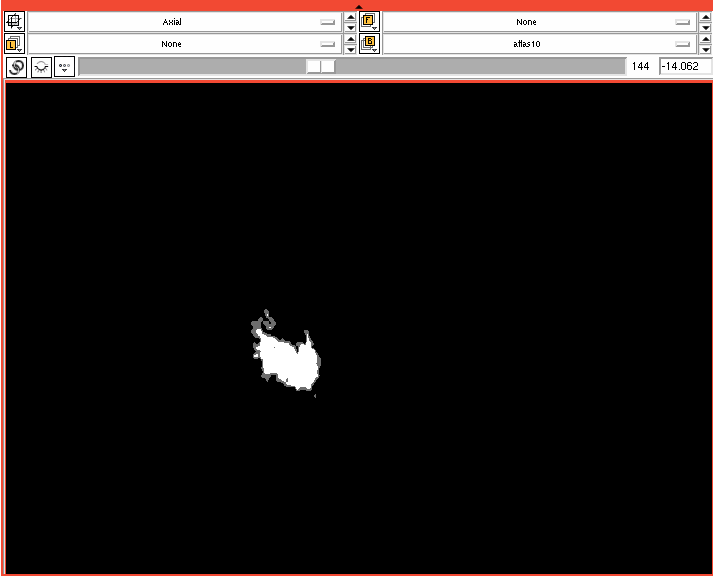Click the slice offset field showing -14.062

click(x=683, y=67)
